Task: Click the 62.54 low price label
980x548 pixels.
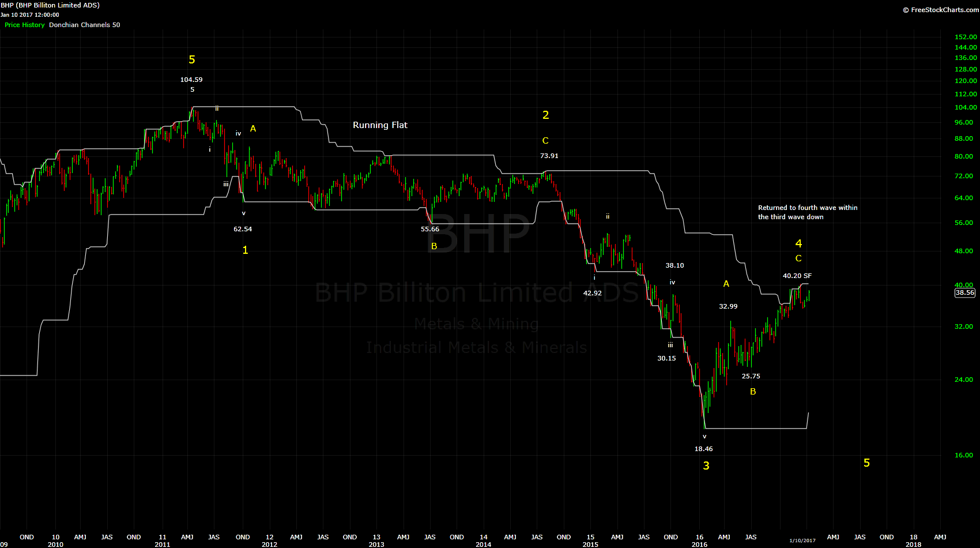Action: [x=243, y=229]
